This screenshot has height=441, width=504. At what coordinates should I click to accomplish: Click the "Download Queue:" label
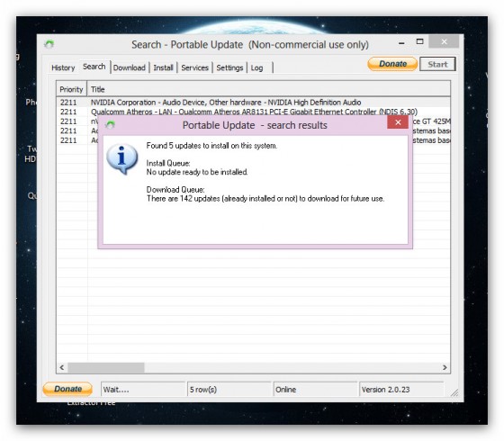click(175, 190)
